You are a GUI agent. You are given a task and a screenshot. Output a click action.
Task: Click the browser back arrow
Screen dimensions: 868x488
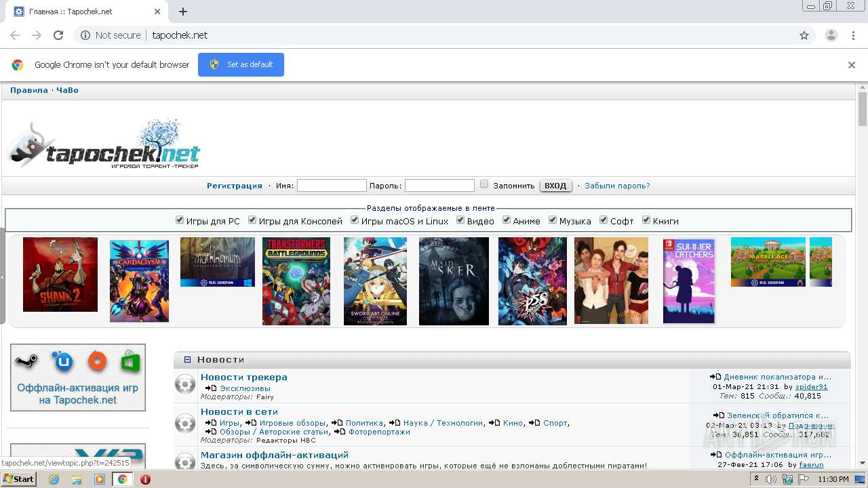pyautogui.click(x=15, y=35)
